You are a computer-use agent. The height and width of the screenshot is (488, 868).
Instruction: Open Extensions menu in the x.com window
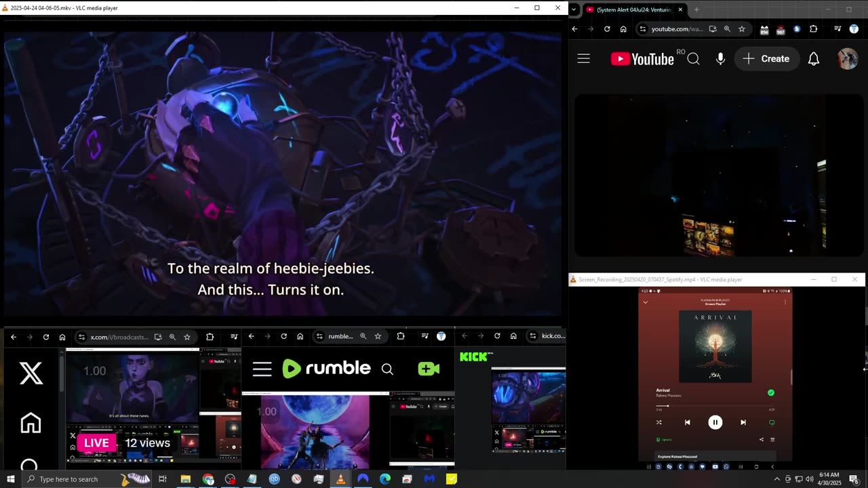pyautogui.click(x=210, y=337)
